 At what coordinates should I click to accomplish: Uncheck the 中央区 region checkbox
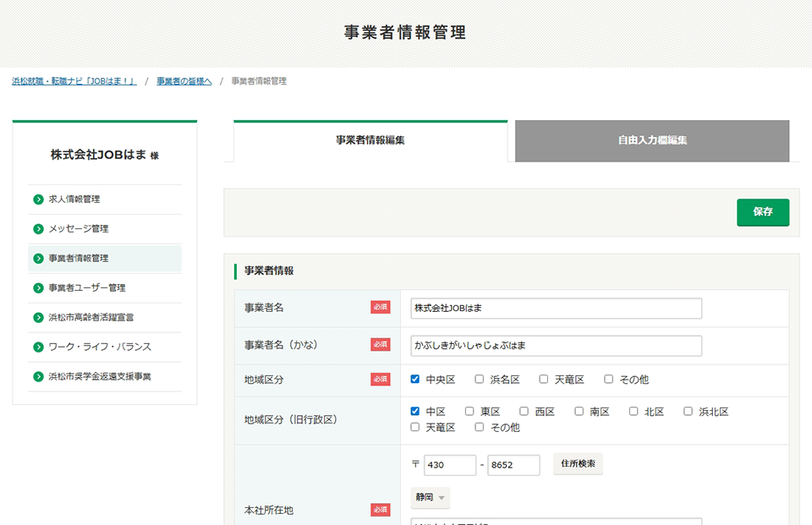click(415, 380)
